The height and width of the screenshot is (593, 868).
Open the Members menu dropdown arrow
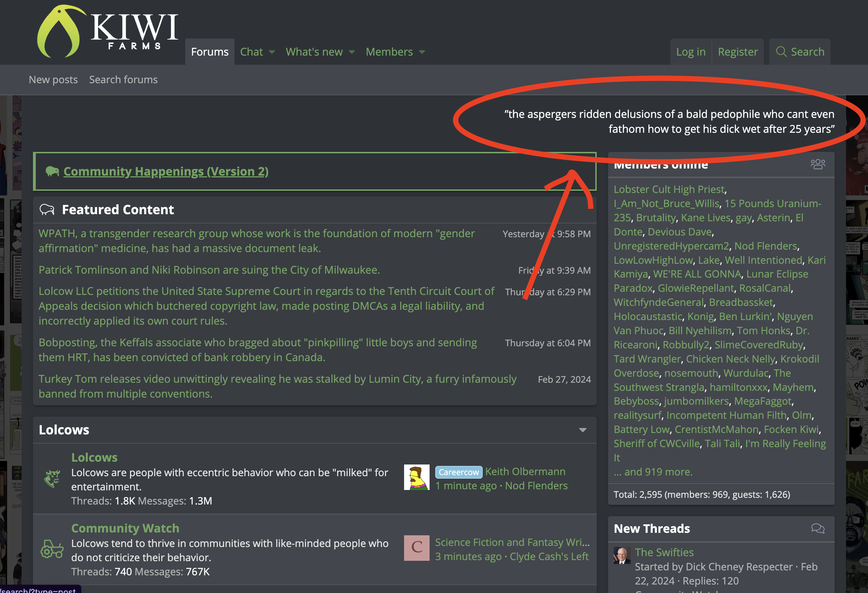422,52
